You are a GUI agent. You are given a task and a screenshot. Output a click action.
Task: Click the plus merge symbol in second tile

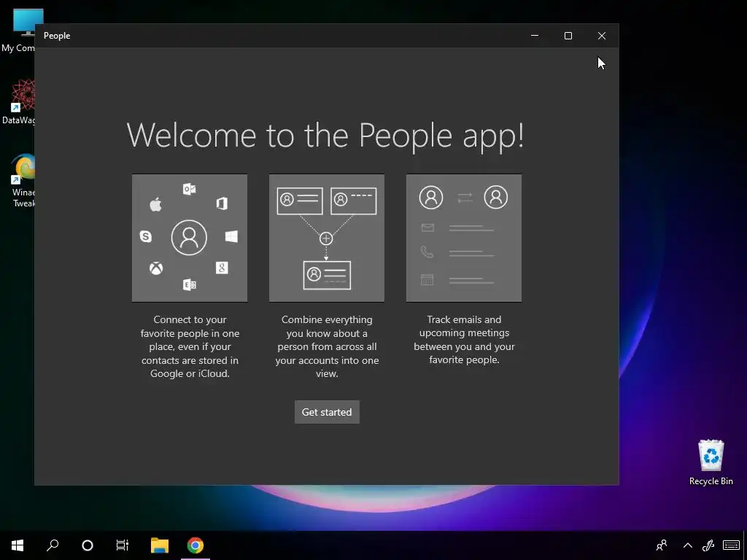pos(326,238)
